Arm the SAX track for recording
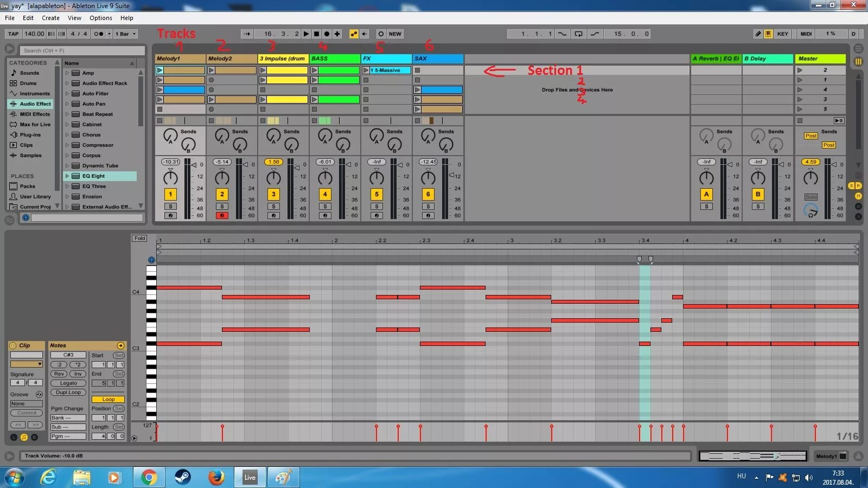Image resolution: width=868 pixels, height=488 pixels. (x=428, y=215)
